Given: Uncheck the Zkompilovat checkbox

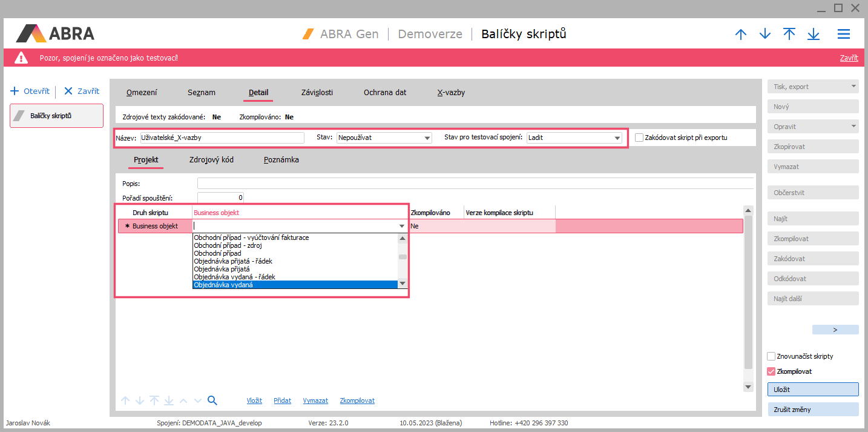Looking at the screenshot, I should coord(771,371).
